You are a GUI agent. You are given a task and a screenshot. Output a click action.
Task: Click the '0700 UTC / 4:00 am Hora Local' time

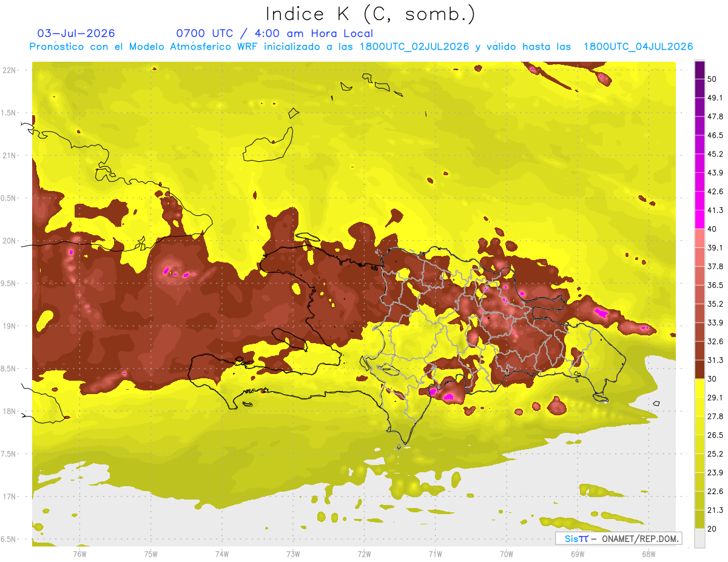(274, 33)
